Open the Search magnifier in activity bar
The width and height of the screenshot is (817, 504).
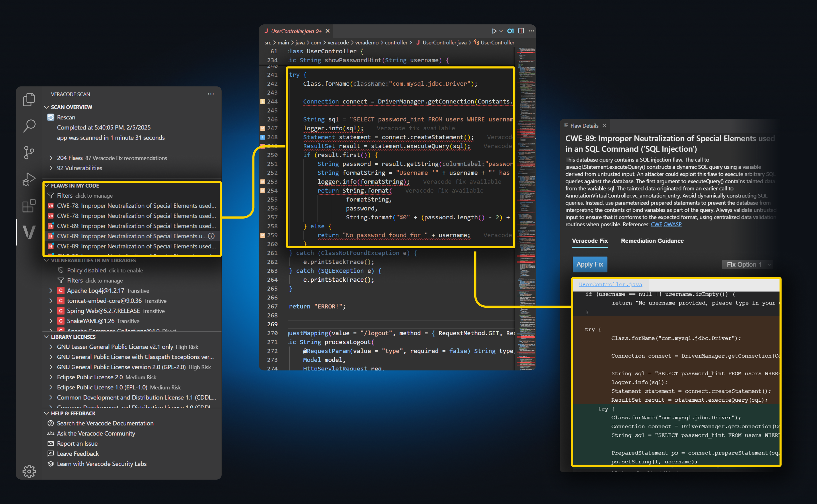(x=29, y=126)
